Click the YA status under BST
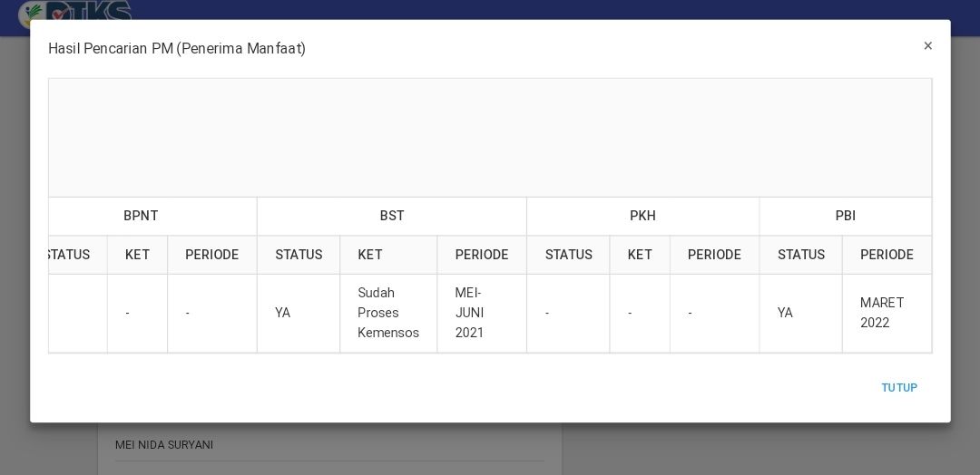The width and height of the screenshot is (980, 475). [282, 313]
